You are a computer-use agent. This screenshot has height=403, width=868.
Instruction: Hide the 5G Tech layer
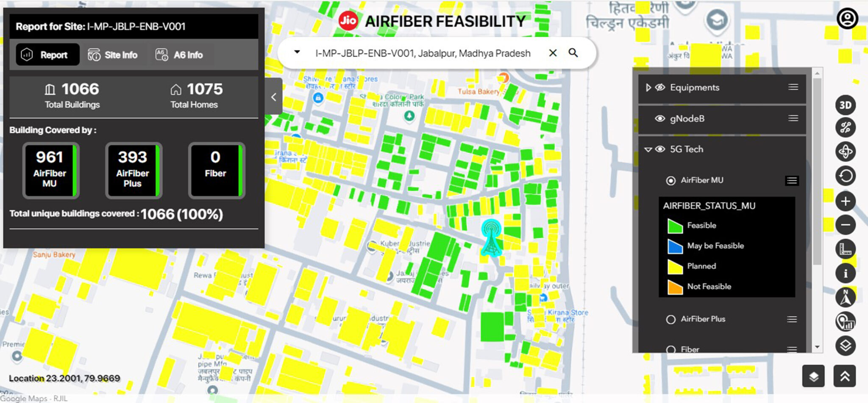click(659, 149)
